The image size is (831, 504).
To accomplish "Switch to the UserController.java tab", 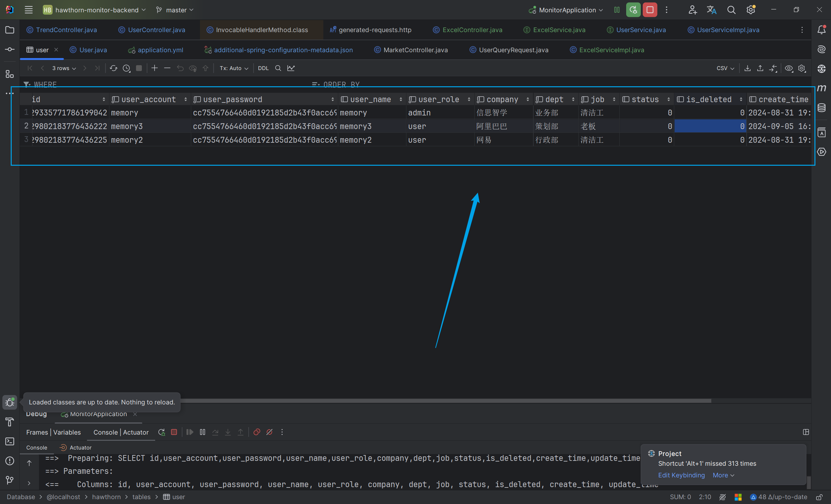I will [152, 30].
